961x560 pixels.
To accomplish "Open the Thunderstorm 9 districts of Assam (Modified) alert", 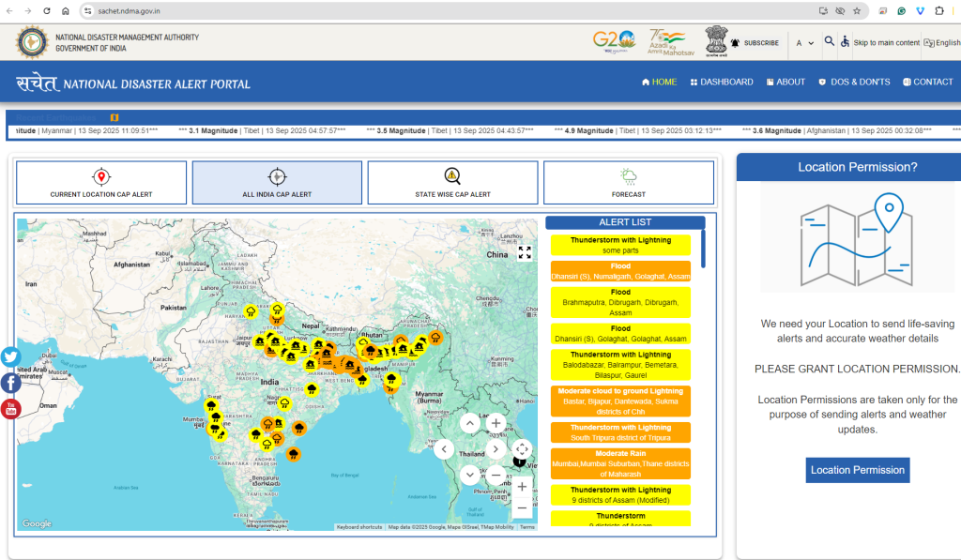I will point(620,495).
